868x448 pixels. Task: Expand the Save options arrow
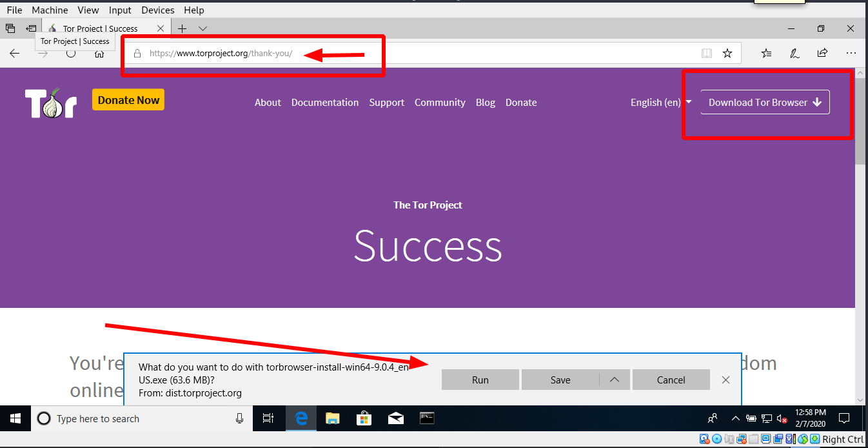point(615,380)
